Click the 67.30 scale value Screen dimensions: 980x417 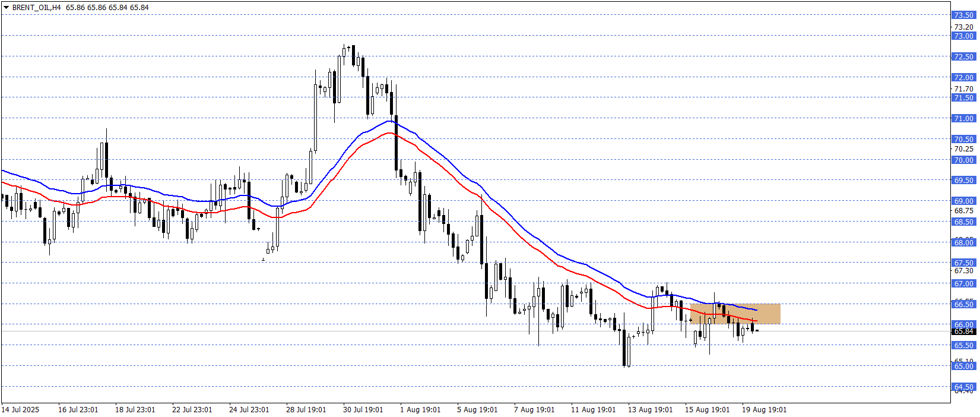964,271
